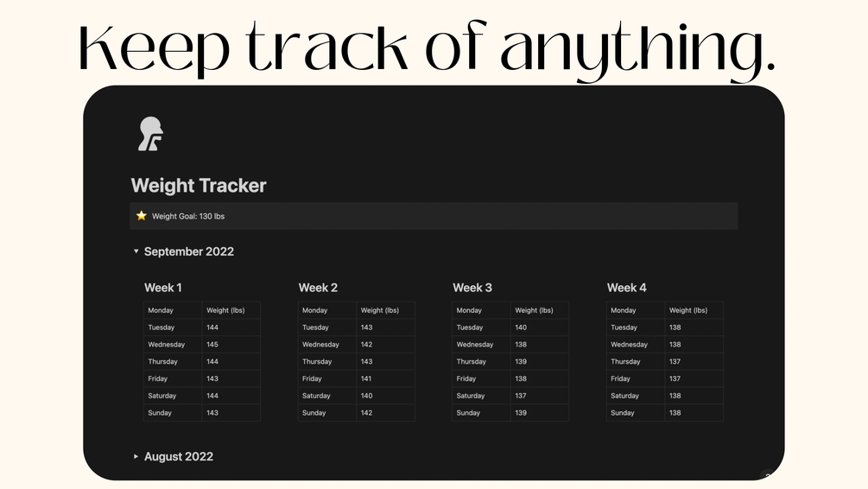Viewport: 868px width, 489px height.
Task: Collapse the September 2022 toggle
Action: (x=136, y=251)
